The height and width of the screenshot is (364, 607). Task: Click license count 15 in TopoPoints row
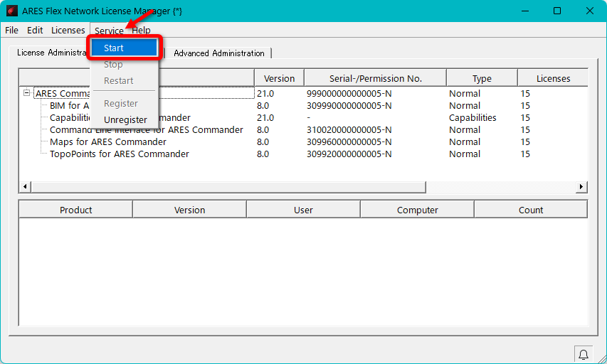pyautogui.click(x=525, y=154)
